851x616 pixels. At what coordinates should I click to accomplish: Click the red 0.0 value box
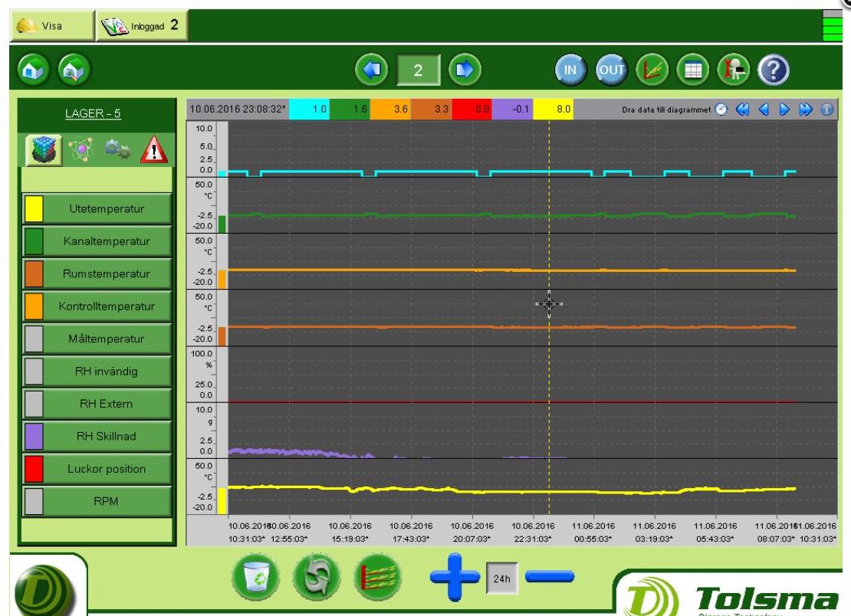[x=472, y=109]
